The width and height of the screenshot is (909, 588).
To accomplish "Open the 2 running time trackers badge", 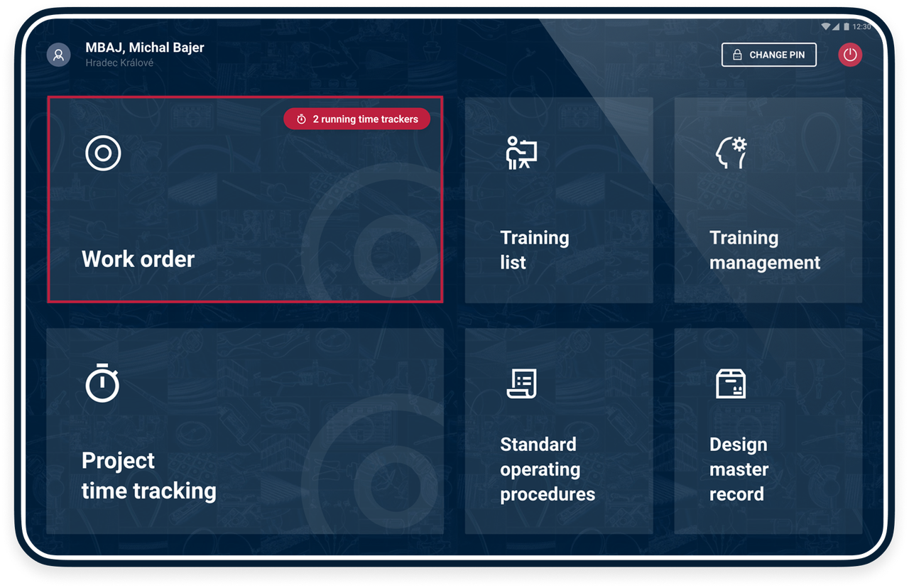I will (357, 119).
